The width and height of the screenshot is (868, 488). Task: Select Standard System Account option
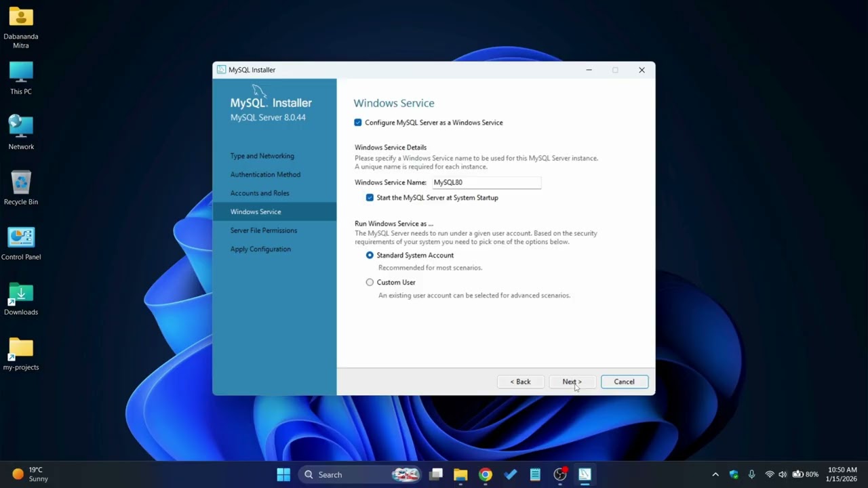(370, 256)
